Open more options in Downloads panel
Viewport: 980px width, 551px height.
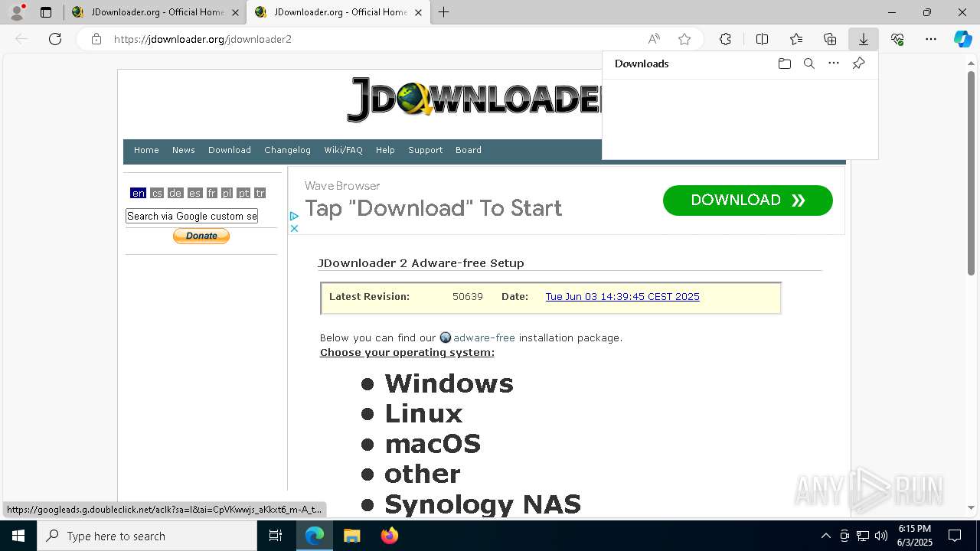click(834, 64)
